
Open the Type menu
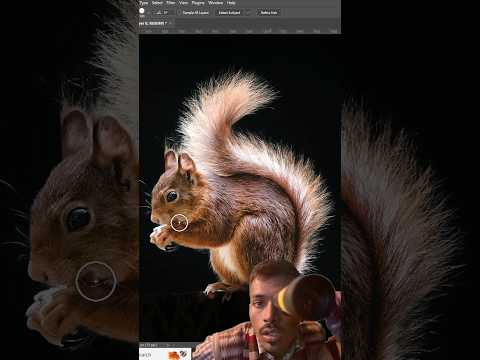pyautogui.click(x=143, y=3)
